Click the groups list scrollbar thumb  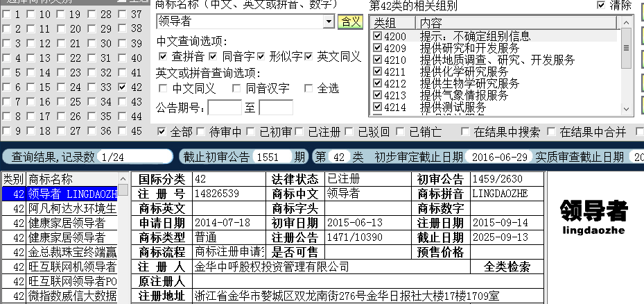(626, 48)
